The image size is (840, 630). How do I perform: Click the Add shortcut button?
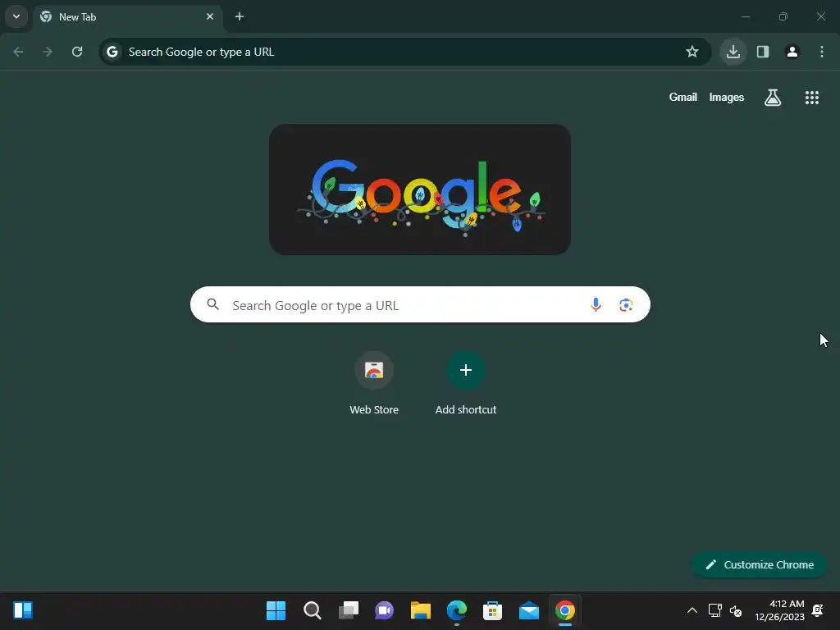466,384
